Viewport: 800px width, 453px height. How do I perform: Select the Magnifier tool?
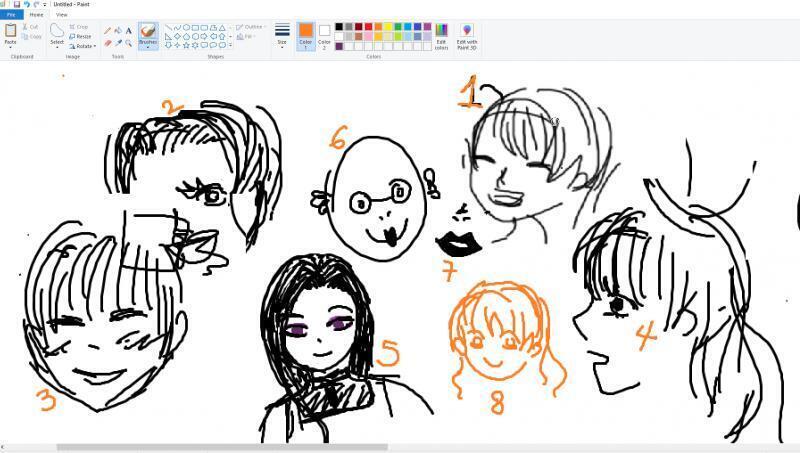[129, 43]
